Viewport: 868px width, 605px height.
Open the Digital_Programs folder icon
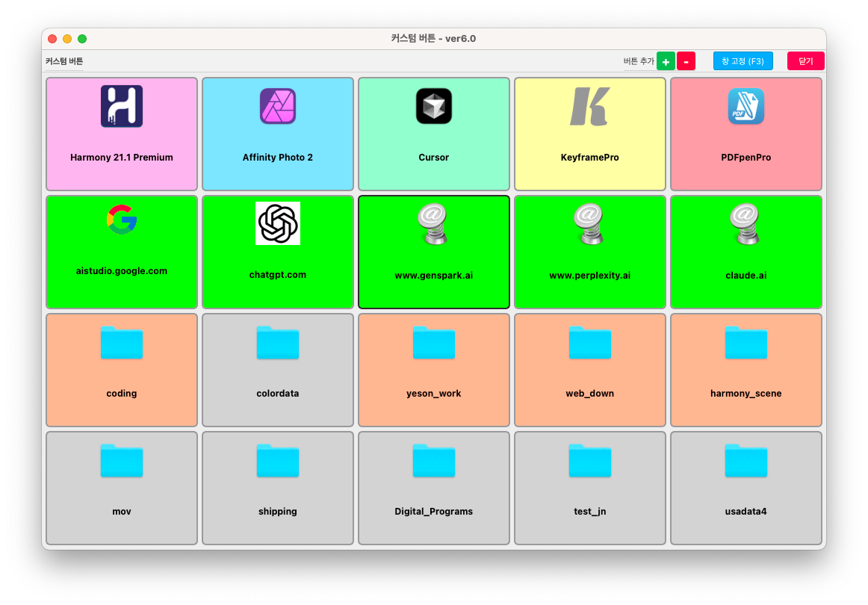434,461
